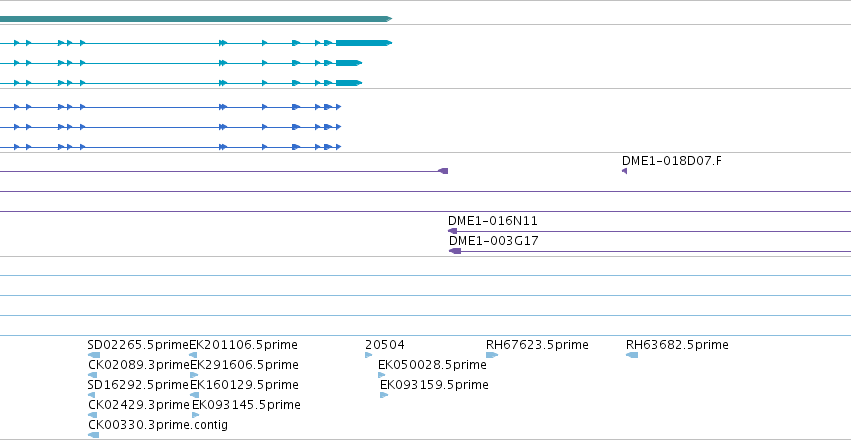Click the EK201106.5prime label
Screen dimensions: 851x440
pos(243,345)
